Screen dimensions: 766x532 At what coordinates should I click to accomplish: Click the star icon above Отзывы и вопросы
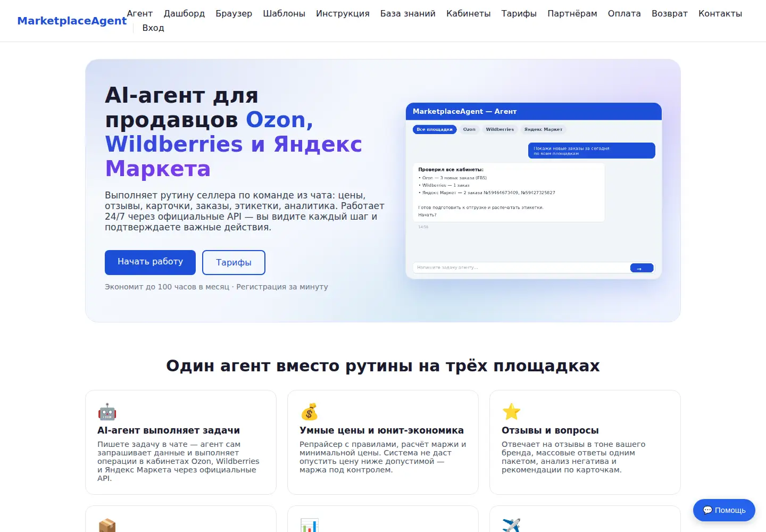[x=511, y=412]
